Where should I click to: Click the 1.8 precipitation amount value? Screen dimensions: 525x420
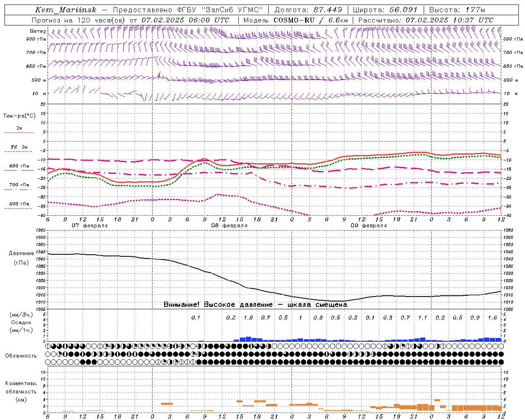(x=248, y=318)
